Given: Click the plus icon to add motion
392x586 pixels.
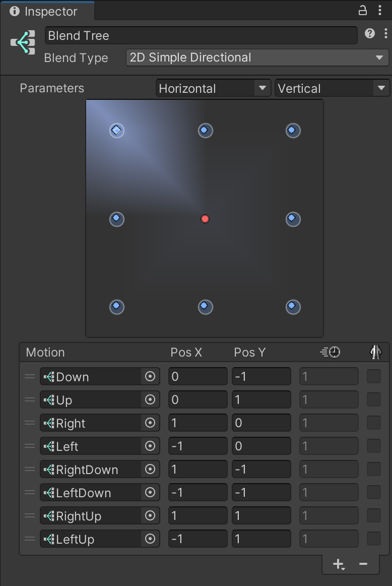Looking at the screenshot, I should [339, 564].
